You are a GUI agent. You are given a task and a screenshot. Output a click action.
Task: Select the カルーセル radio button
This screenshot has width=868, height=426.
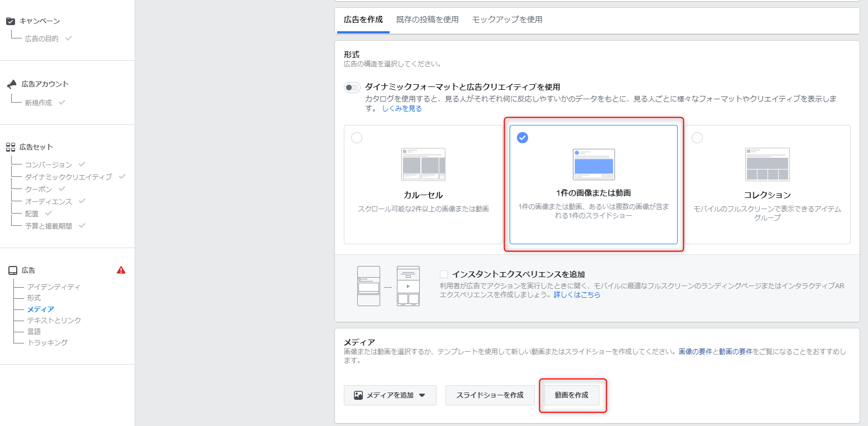pyautogui.click(x=357, y=138)
